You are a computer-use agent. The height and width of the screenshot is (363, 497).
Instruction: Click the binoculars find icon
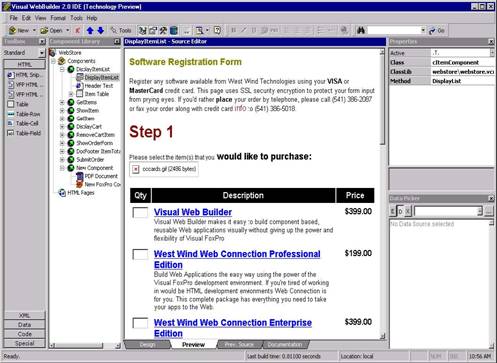point(361,30)
